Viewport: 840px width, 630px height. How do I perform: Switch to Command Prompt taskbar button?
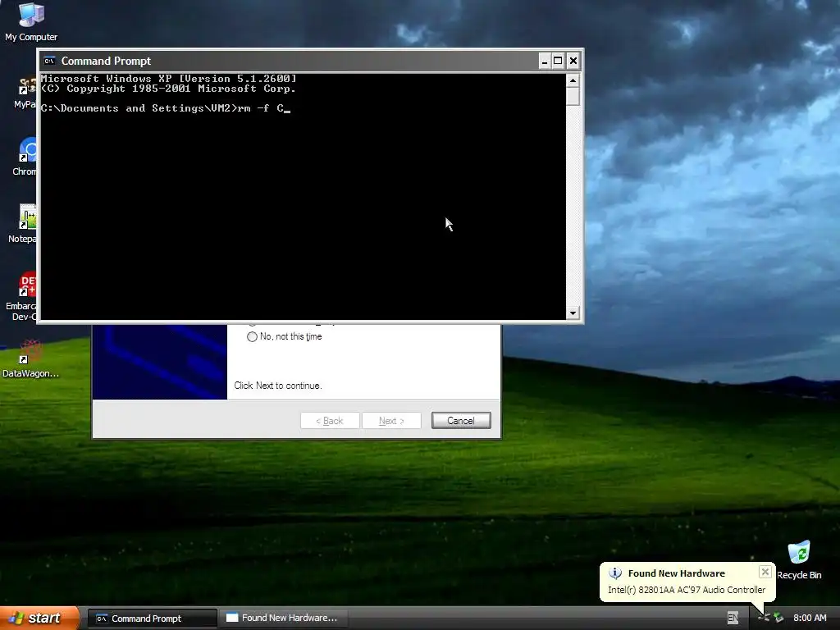coord(152,619)
